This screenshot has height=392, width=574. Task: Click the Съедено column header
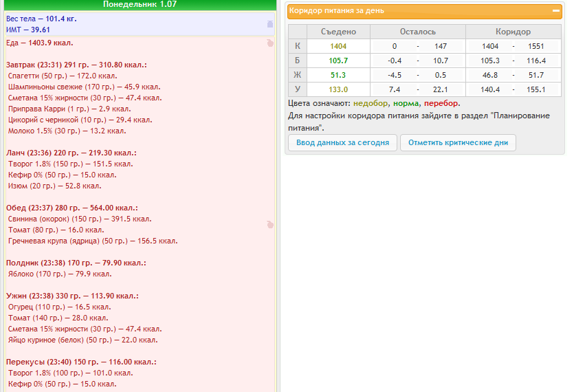pyautogui.click(x=338, y=32)
